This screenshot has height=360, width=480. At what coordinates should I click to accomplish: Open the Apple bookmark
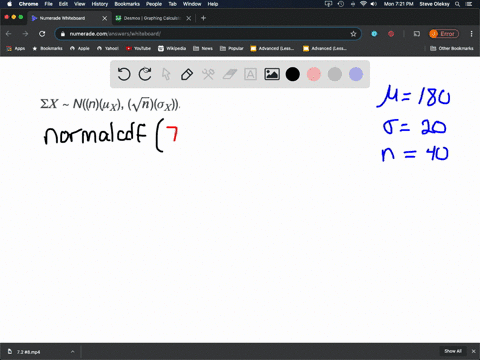(x=80, y=48)
